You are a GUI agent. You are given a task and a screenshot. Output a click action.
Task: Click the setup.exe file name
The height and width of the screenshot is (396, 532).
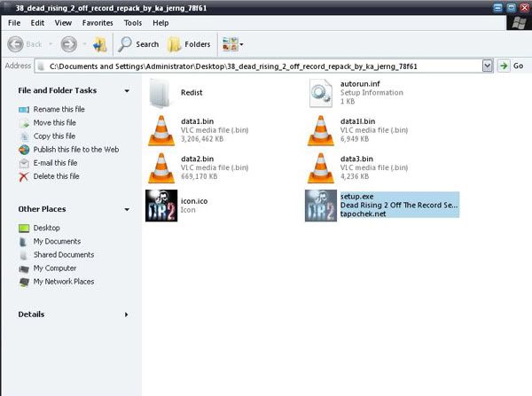coord(357,197)
